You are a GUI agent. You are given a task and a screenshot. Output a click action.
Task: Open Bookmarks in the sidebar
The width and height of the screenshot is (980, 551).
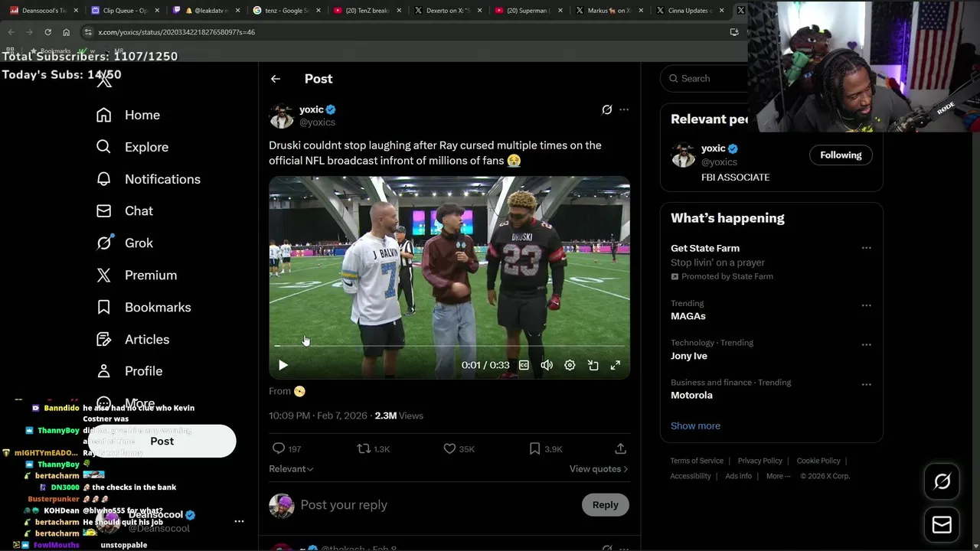pyautogui.click(x=143, y=307)
